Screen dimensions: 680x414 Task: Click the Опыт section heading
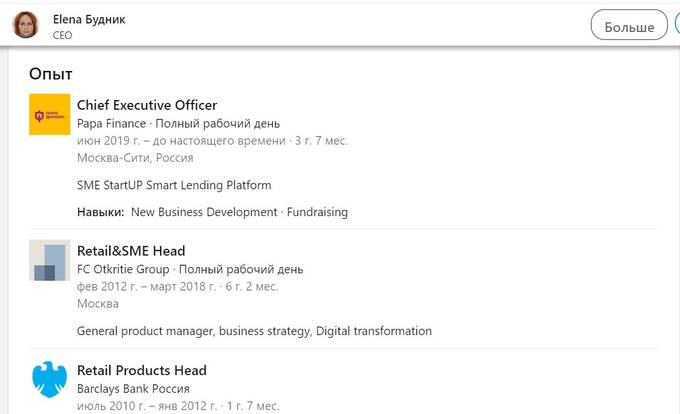(51, 74)
